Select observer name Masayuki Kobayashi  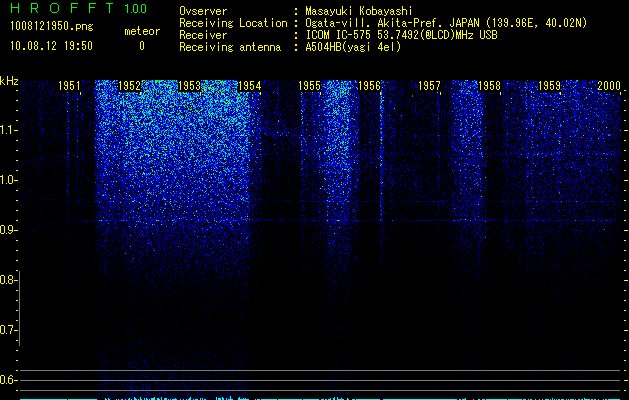(x=359, y=11)
